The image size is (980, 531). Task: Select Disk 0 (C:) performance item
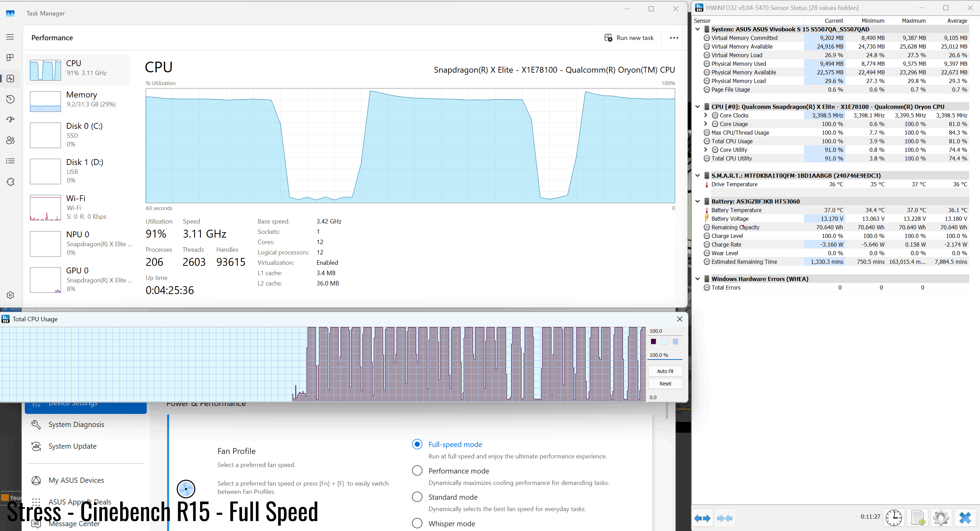78,135
